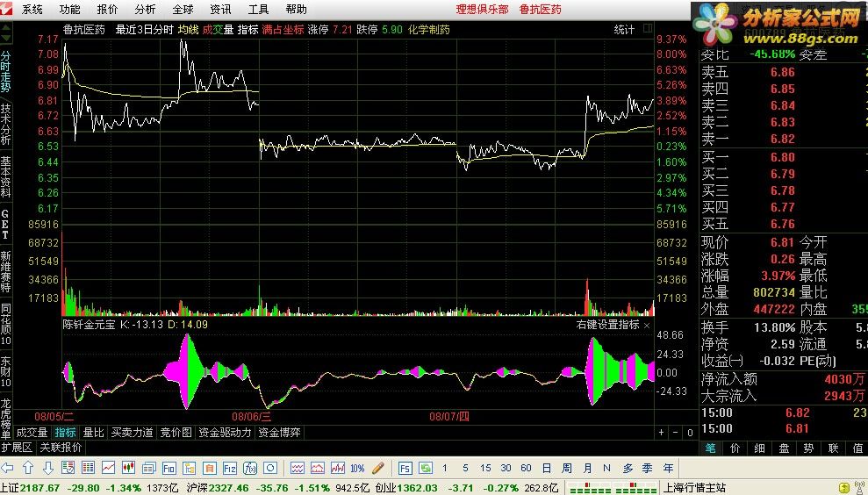Image resolution: width=868 pixels, height=495 pixels.
Task: Select the 成交量 tab
Action: point(32,433)
